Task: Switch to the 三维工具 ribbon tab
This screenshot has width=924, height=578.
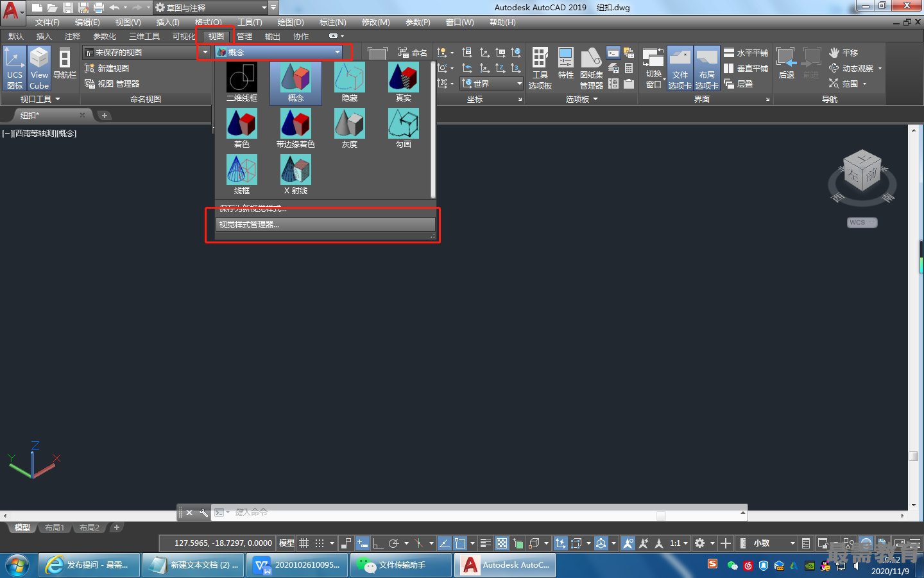Action: [144, 36]
